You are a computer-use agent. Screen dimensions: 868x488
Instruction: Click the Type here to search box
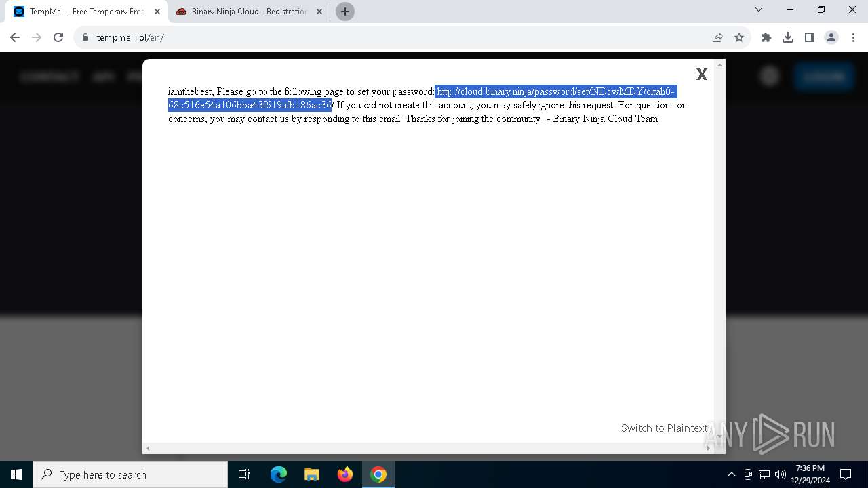pos(130,474)
